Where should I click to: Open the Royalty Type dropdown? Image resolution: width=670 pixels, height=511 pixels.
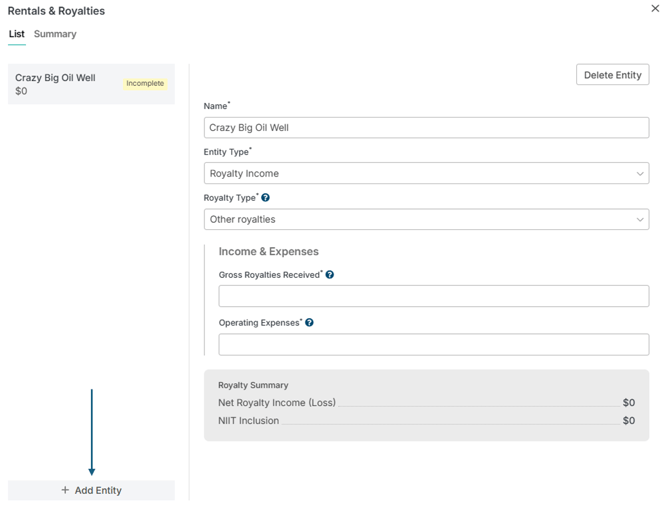tap(426, 219)
